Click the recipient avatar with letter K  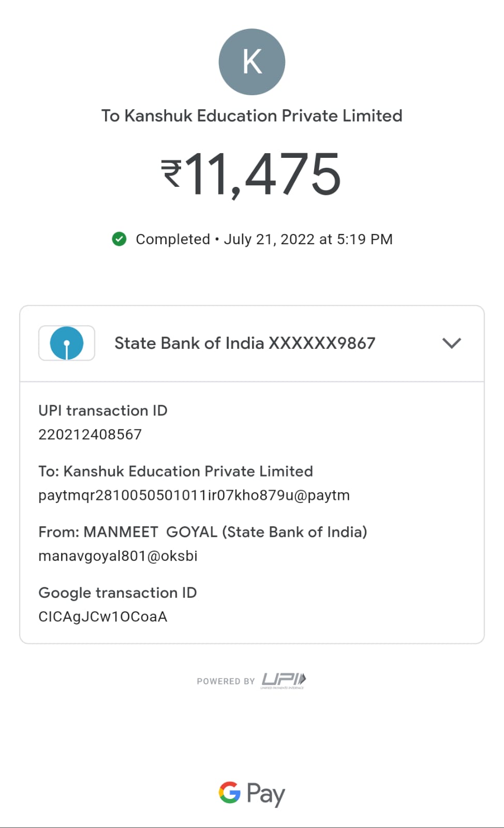[x=252, y=62]
